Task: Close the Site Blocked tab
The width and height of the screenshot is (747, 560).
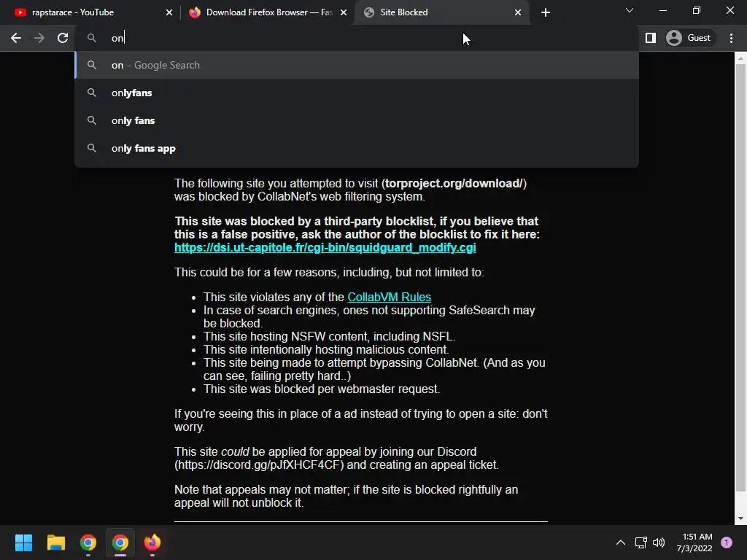Action: (x=518, y=12)
